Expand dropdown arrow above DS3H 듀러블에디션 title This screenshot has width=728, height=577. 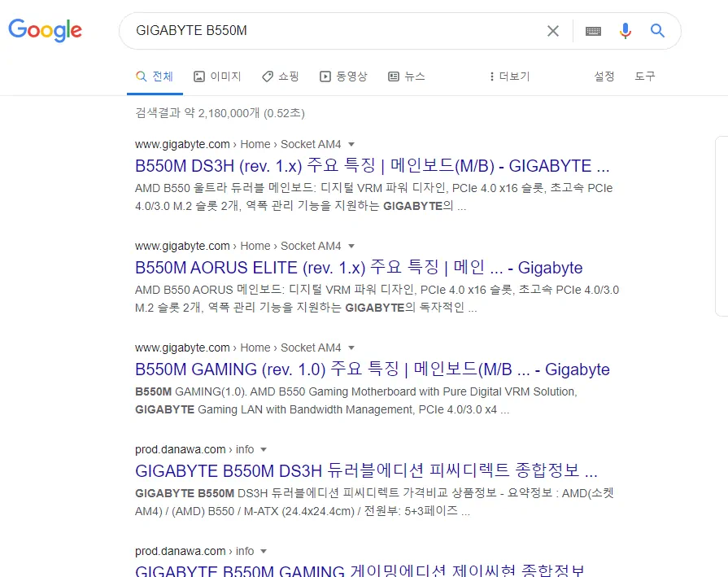point(264,450)
